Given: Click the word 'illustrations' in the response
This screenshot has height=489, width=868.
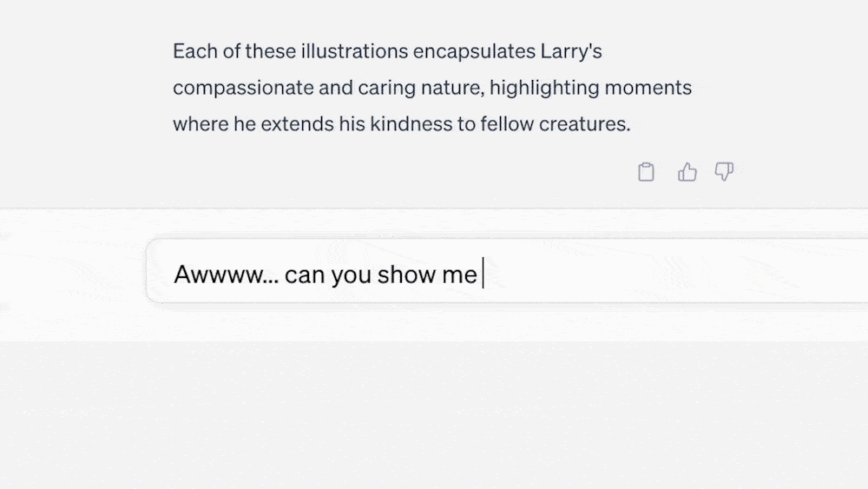Looking at the screenshot, I should coord(354,51).
